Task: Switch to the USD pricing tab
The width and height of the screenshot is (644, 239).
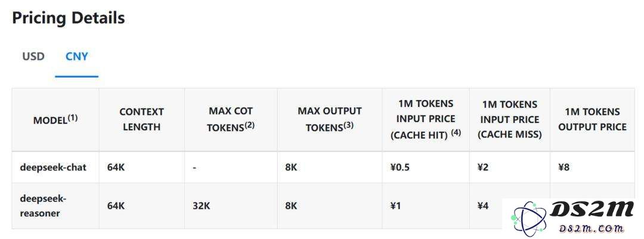Action: 33,56
